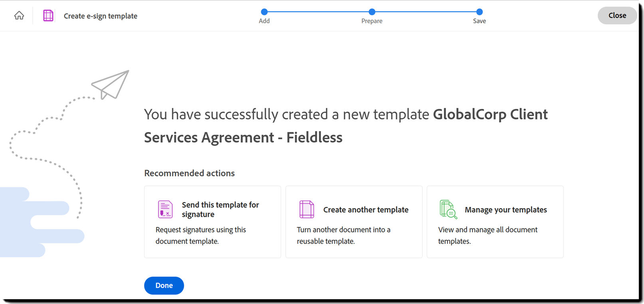Select the Add step dot
This screenshot has height=304, width=644.
coord(264,12)
